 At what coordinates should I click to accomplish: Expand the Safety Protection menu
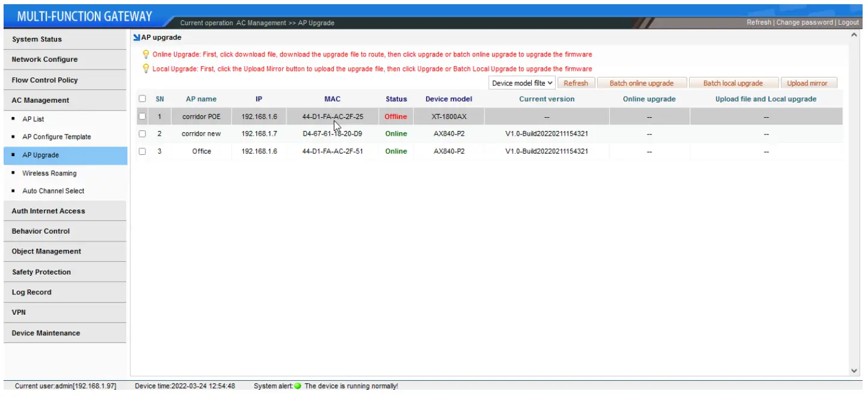point(65,272)
